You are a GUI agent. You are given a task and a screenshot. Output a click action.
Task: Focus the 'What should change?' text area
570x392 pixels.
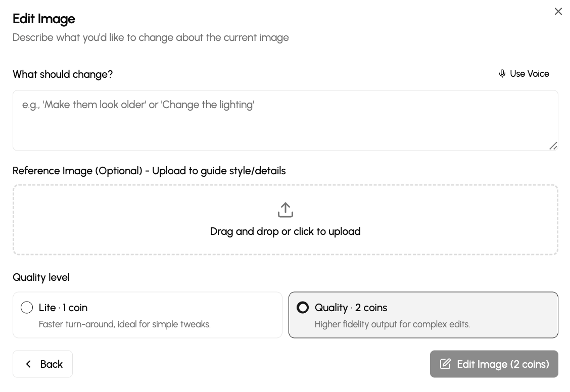click(x=285, y=120)
